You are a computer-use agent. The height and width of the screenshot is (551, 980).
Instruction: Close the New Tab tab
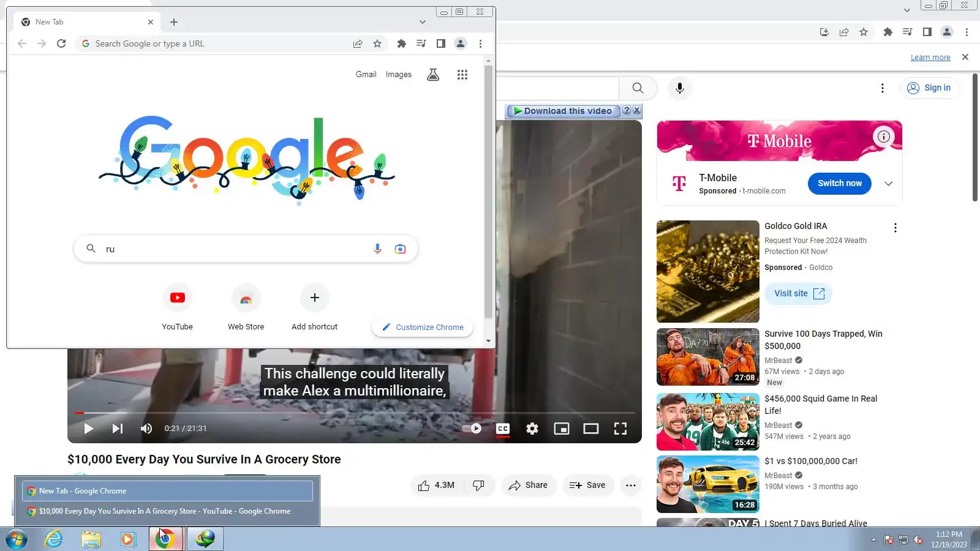[151, 22]
